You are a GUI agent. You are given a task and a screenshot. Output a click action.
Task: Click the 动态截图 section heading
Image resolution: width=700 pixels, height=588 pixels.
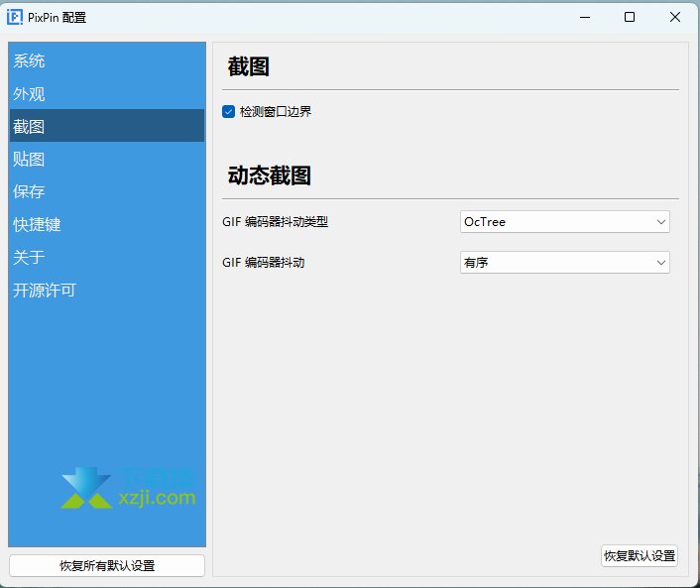coord(270,176)
